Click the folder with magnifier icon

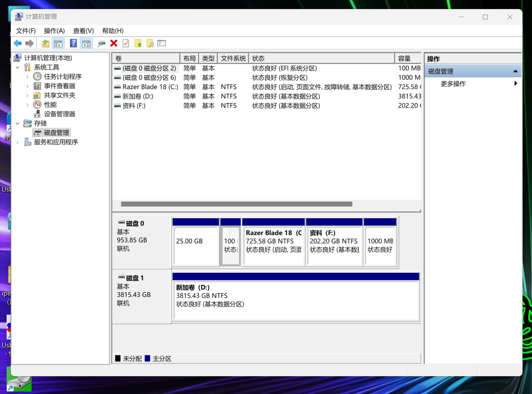[x=150, y=43]
